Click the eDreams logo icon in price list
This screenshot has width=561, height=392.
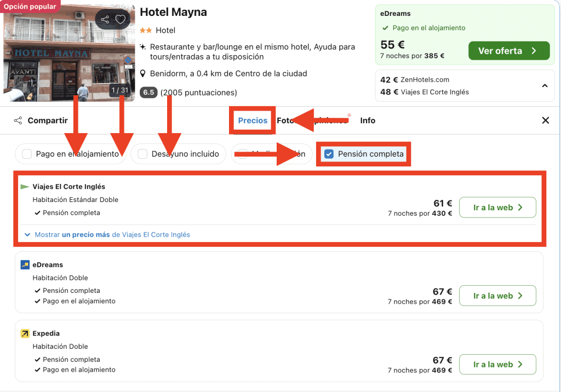(x=25, y=265)
